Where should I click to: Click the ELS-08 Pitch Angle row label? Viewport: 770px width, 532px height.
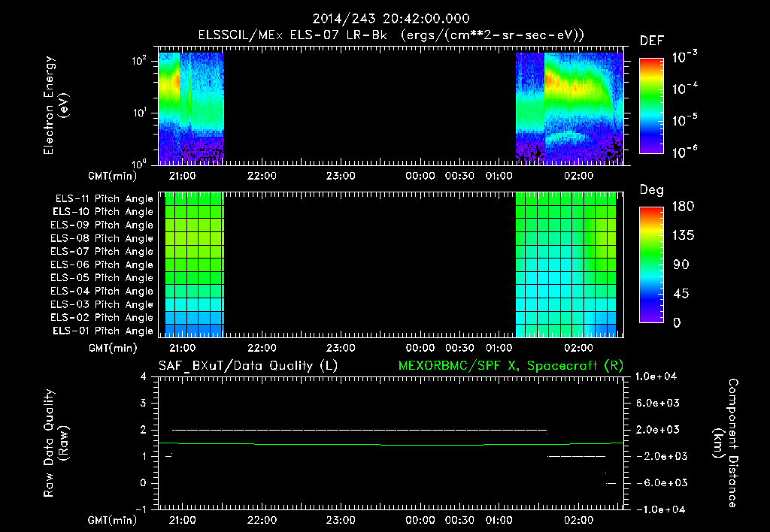(x=102, y=238)
